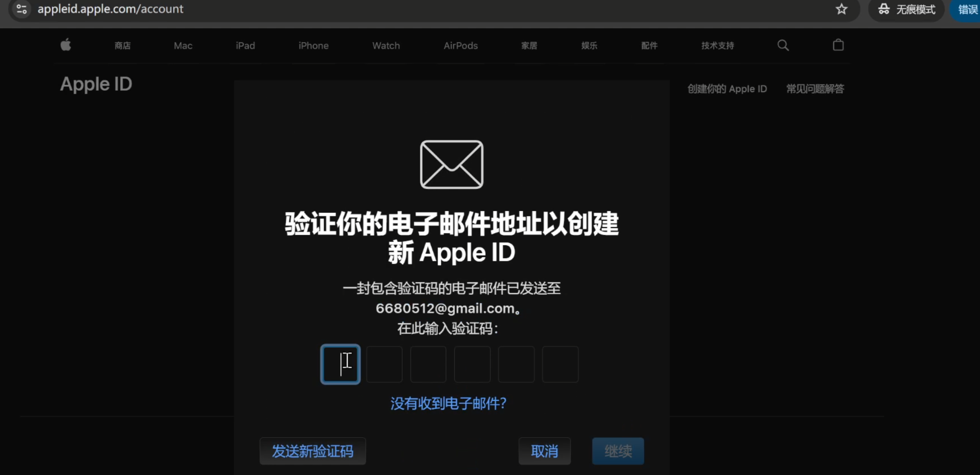Click 无痕模式 private mode toggle
Viewport: 980px width, 475px height.
pos(909,9)
